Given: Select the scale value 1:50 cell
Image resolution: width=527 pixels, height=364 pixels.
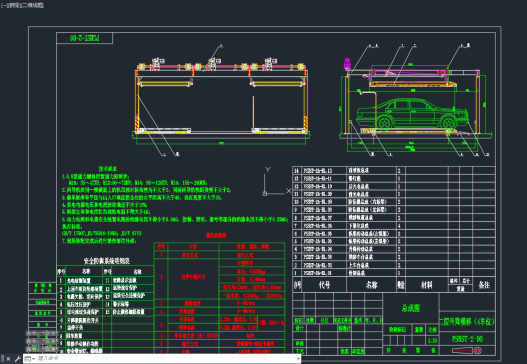Looking at the screenshot, I should (x=433, y=340).
